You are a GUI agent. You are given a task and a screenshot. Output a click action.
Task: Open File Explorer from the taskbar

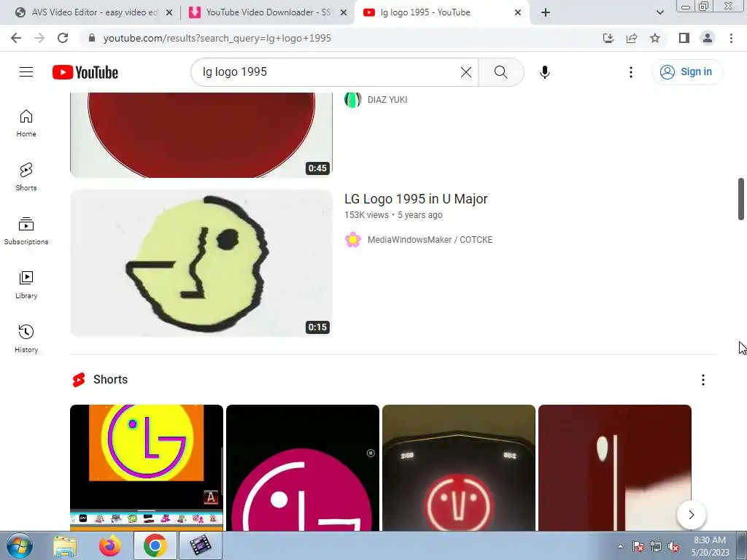[x=65, y=546]
